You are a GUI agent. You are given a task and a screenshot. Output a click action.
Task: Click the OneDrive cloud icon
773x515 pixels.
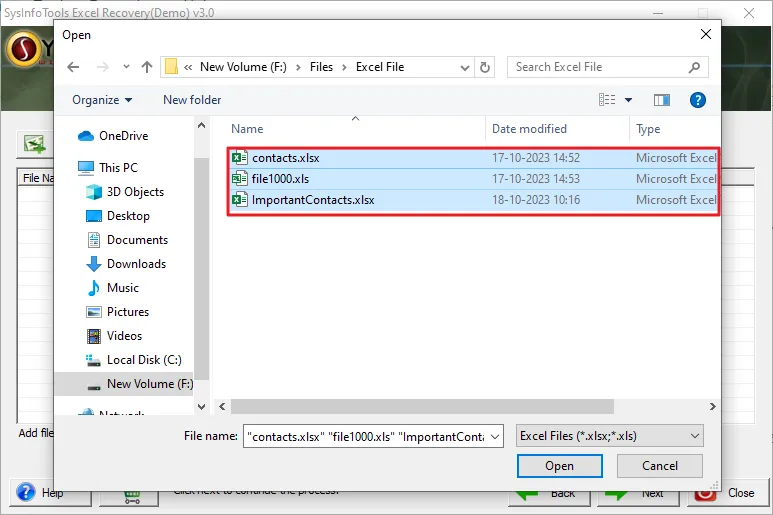tap(86, 136)
